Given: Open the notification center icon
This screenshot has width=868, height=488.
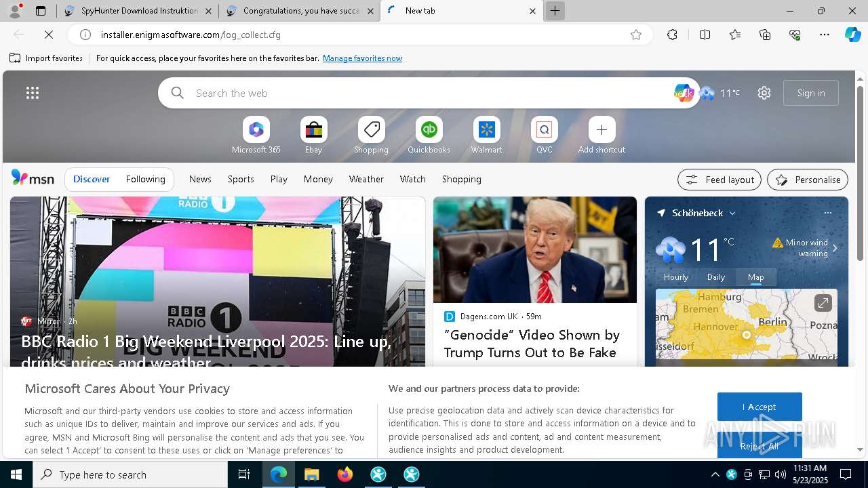Looking at the screenshot, I should click(x=846, y=474).
